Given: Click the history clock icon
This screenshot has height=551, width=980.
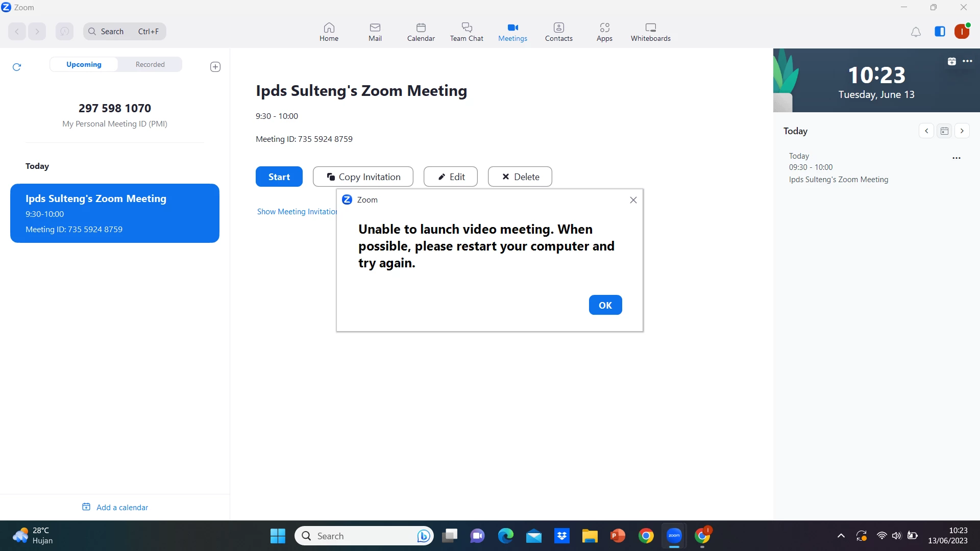Looking at the screenshot, I should pyautogui.click(x=64, y=32).
